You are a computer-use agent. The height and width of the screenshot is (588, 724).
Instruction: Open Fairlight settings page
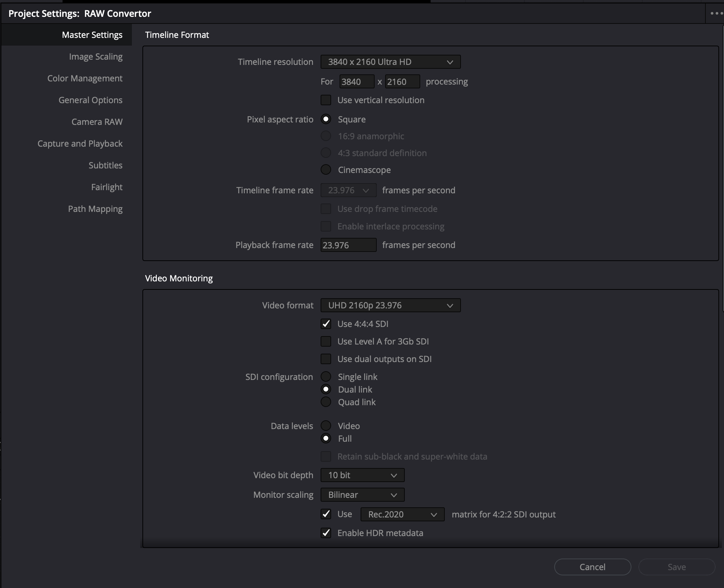tap(107, 187)
